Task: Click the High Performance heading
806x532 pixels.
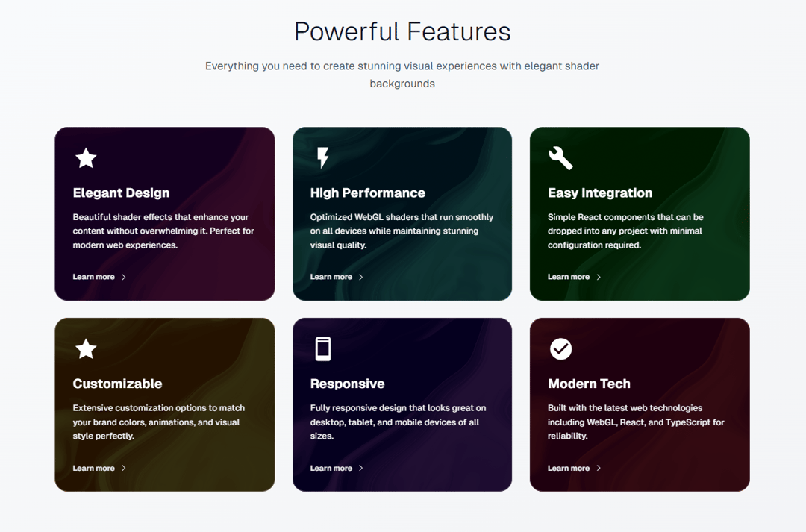Action: coord(367,193)
